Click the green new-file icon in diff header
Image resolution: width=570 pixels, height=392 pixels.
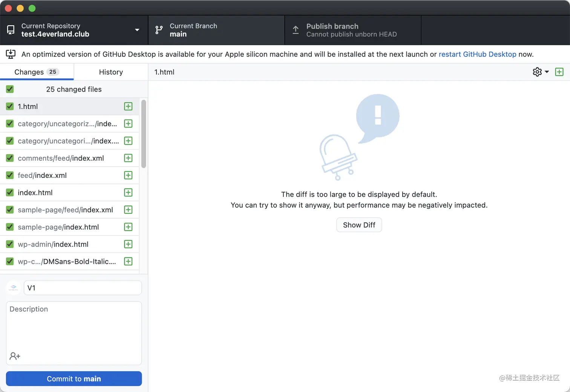(x=559, y=72)
